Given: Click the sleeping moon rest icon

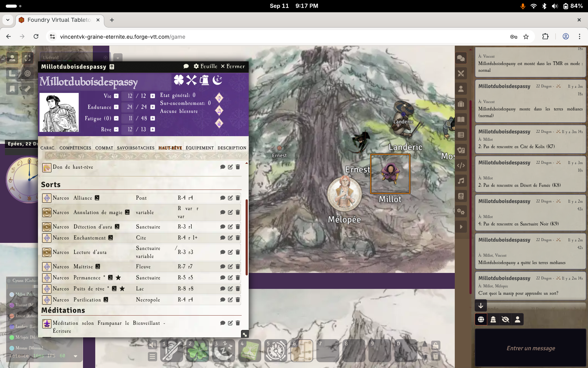Looking at the screenshot, I should pyautogui.click(x=217, y=80).
